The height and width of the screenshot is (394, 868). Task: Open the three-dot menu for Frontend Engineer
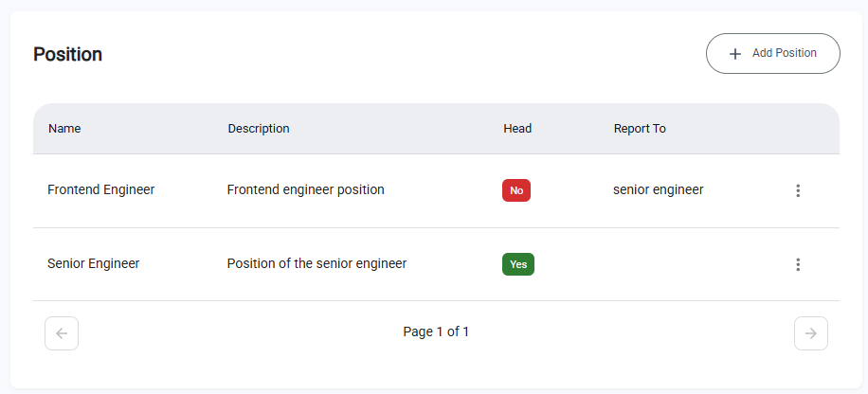pos(798,190)
